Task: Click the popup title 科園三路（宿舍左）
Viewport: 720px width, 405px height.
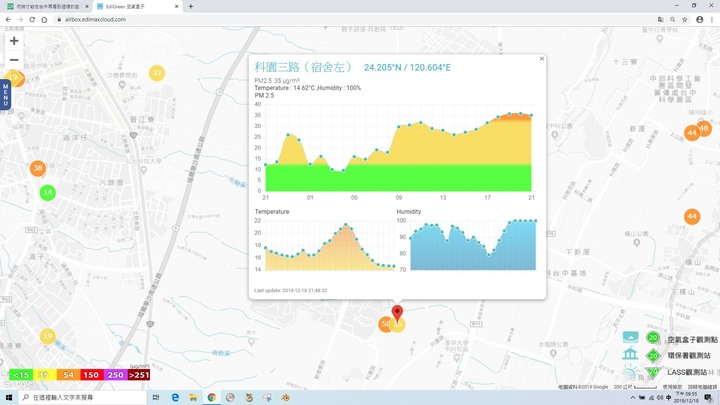Action: (x=303, y=67)
